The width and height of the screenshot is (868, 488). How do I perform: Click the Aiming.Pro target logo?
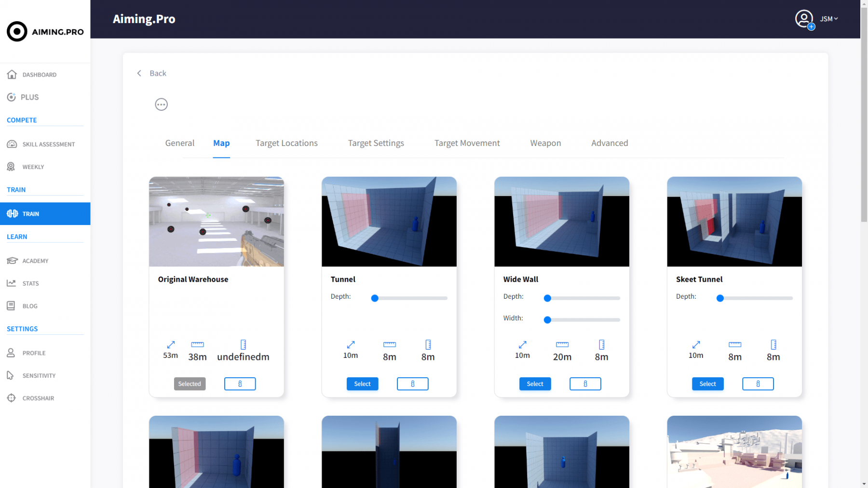coord(17,32)
